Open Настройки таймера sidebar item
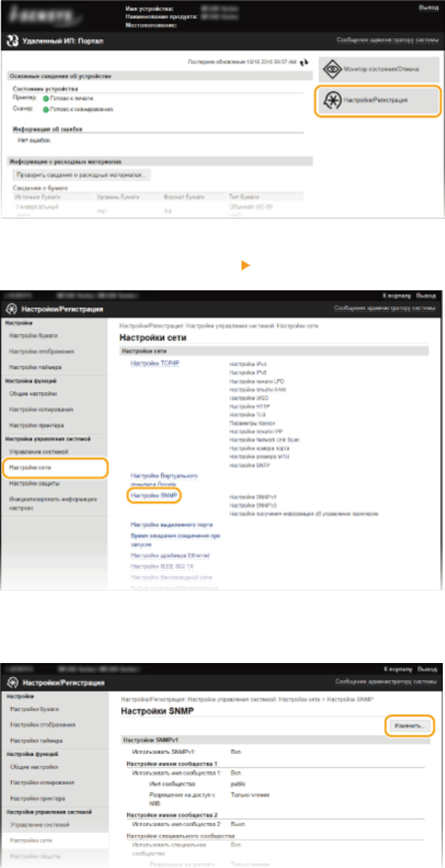This screenshot has height=868, width=445. click(x=35, y=367)
